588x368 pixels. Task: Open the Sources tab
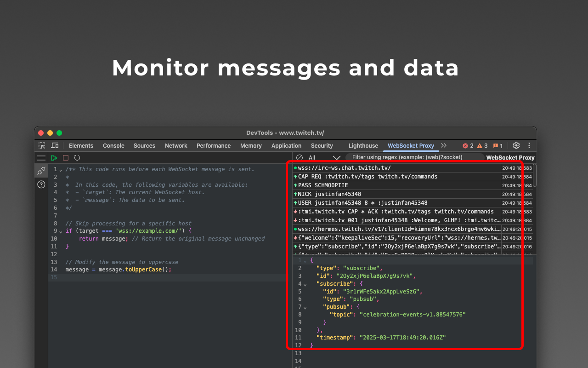pos(144,146)
